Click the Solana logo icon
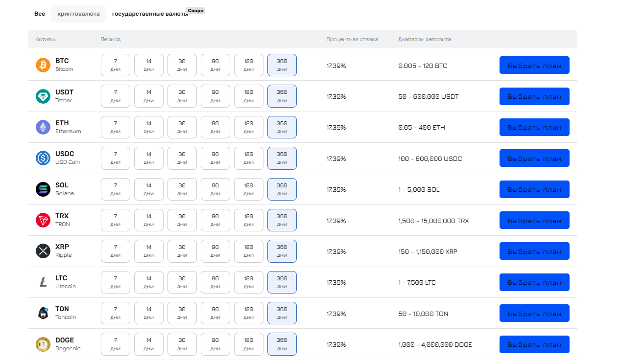 point(43,189)
